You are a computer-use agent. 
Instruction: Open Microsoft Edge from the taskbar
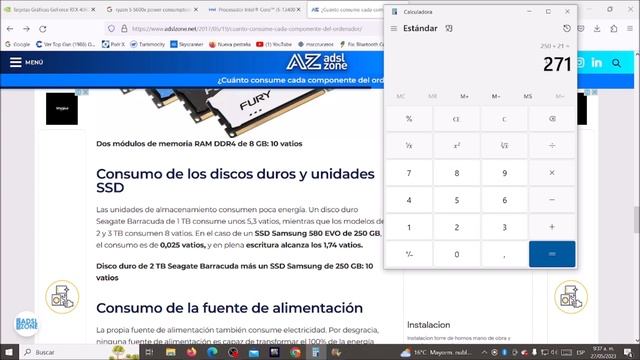pyautogui.click(x=212, y=352)
